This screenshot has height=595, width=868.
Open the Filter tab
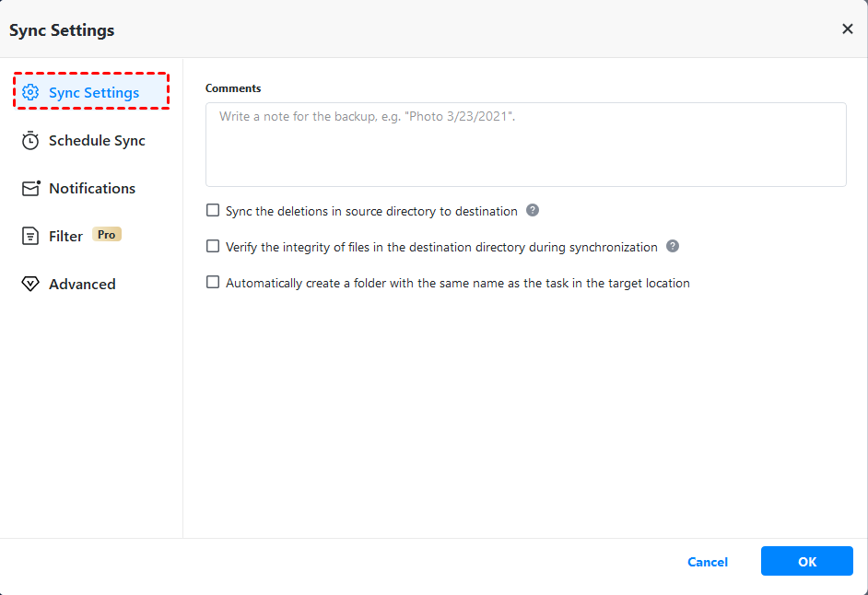point(65,237)
